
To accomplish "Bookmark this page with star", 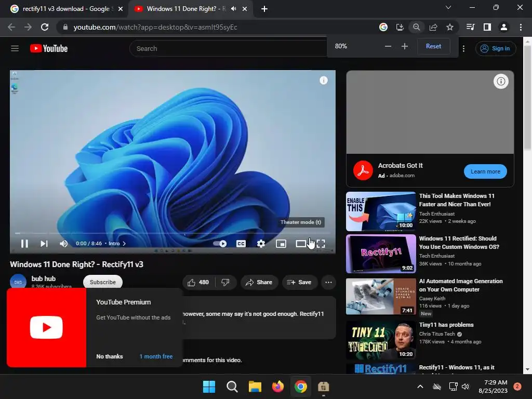I will [449, 27].
